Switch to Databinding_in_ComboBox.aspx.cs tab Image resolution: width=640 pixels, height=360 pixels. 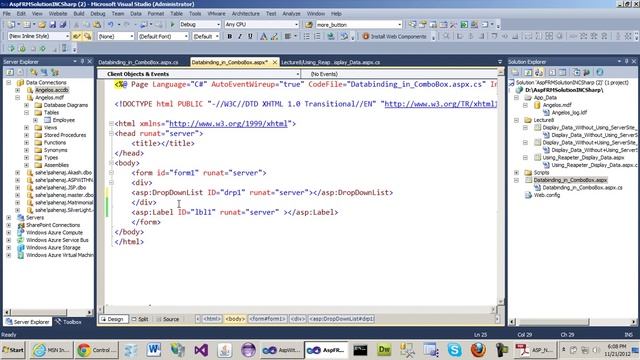tap(138, 62)
